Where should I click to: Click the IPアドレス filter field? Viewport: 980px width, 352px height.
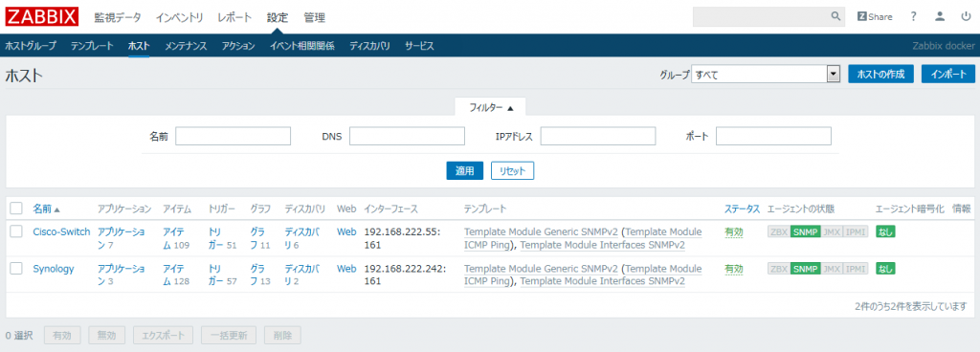598,136
